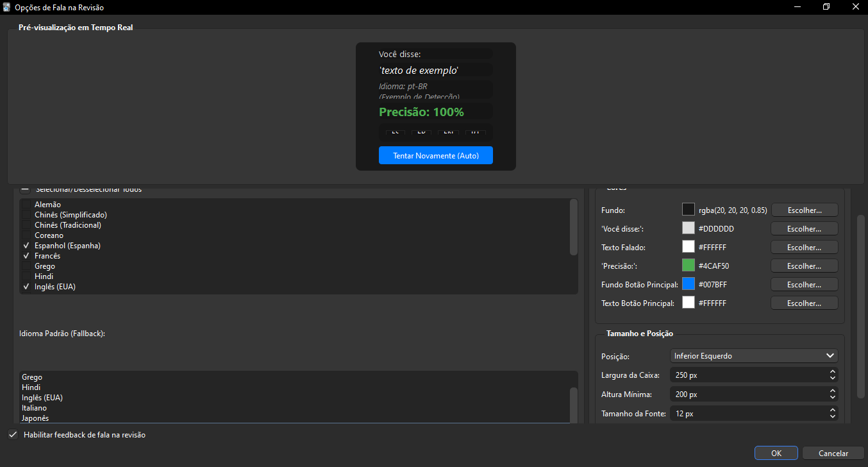Check the Alemão language checkbox
This screenshot has height=467, width=868.
[x=26, y=205]
